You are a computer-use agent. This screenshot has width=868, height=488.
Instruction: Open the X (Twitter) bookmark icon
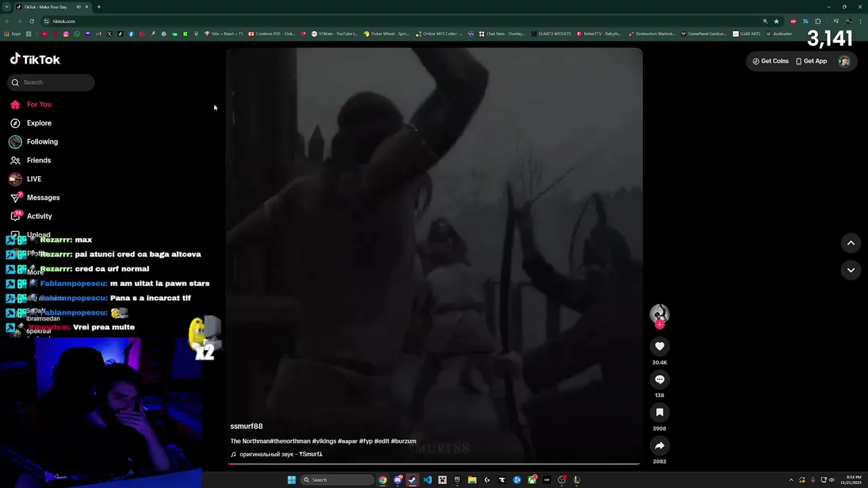109,34
